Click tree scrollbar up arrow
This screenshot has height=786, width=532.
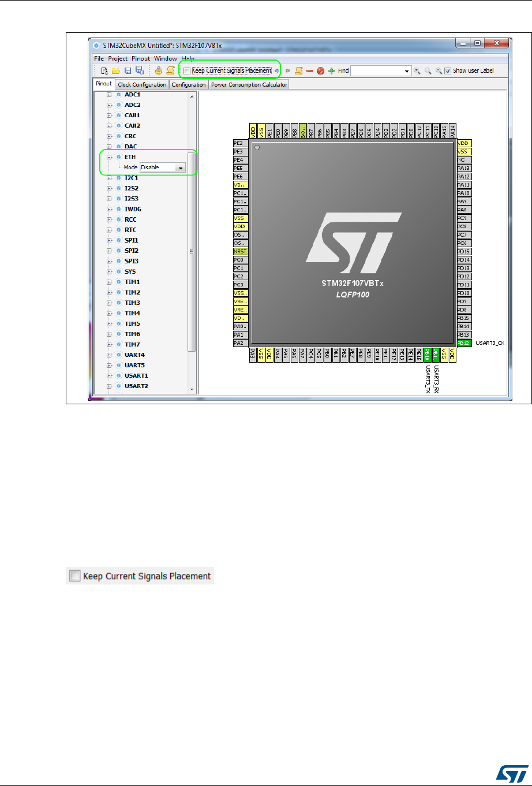click(x=192, y=96)
